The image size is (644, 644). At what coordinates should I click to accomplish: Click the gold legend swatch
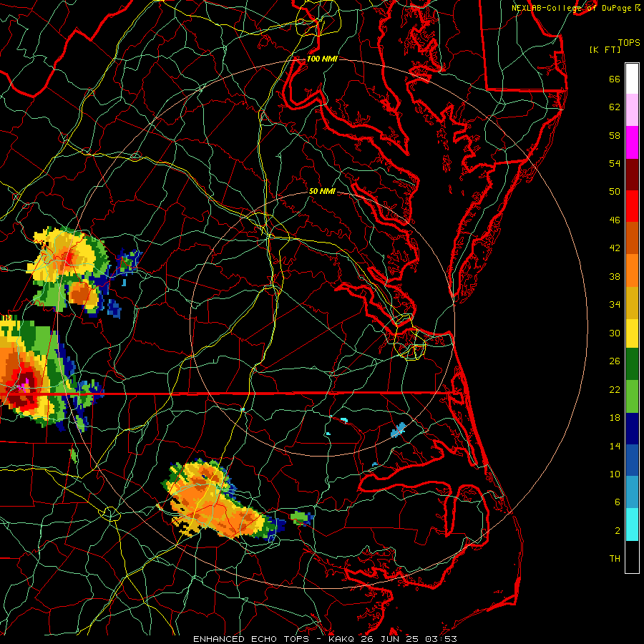(x=632, y=303)
